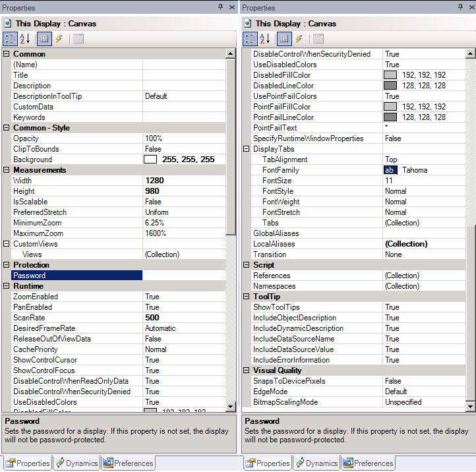Open Preferences tab in right panel
This screenshot has width=476, height=472.
pyautogui.click(x=367, y=463)
